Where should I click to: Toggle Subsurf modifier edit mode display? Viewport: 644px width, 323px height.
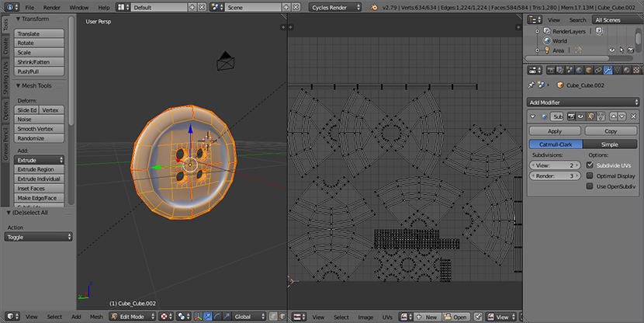click(x=590, y=116)
